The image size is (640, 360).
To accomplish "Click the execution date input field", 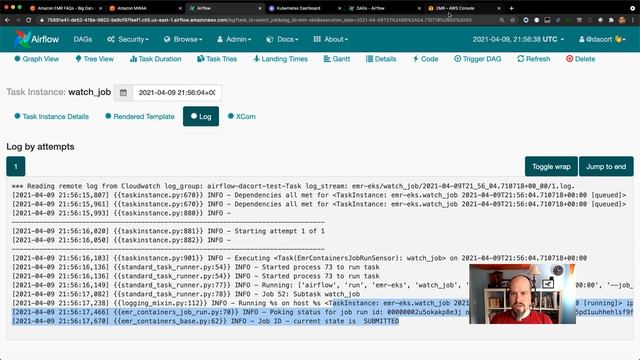I will tap(177, 93).
